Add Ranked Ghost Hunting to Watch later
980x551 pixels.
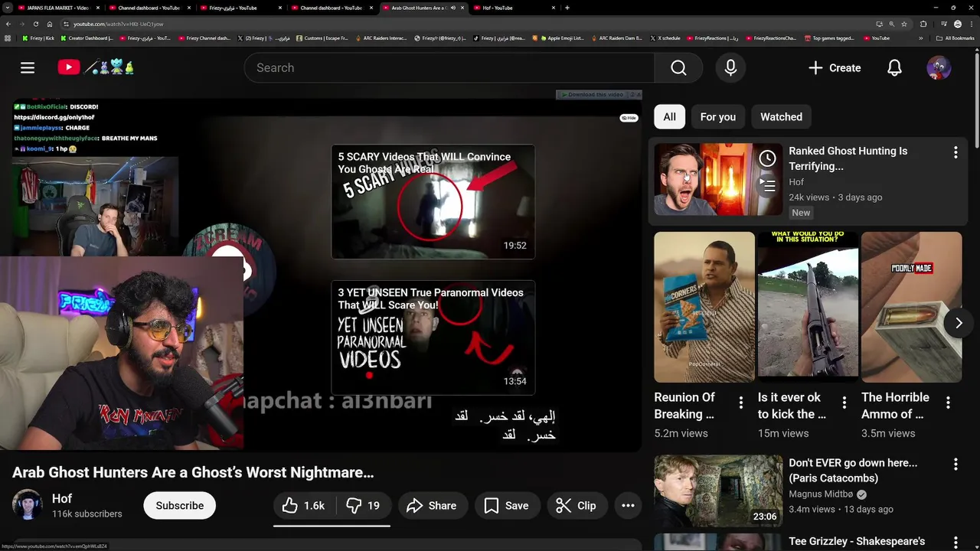tap(767, 158)
